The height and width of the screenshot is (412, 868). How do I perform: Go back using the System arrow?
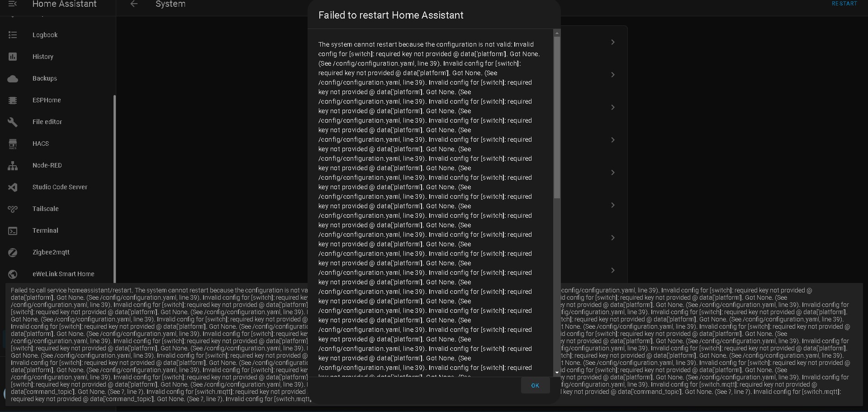(x=133, y=4)
